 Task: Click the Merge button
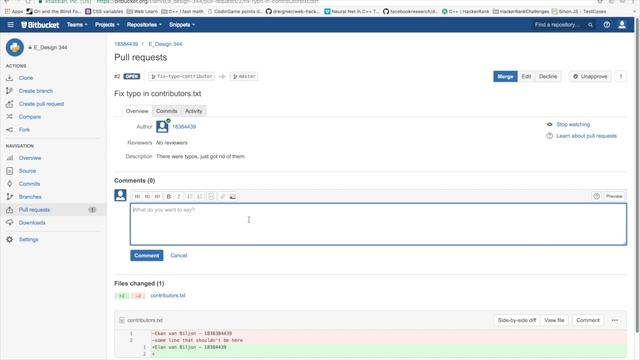(505, 76)
